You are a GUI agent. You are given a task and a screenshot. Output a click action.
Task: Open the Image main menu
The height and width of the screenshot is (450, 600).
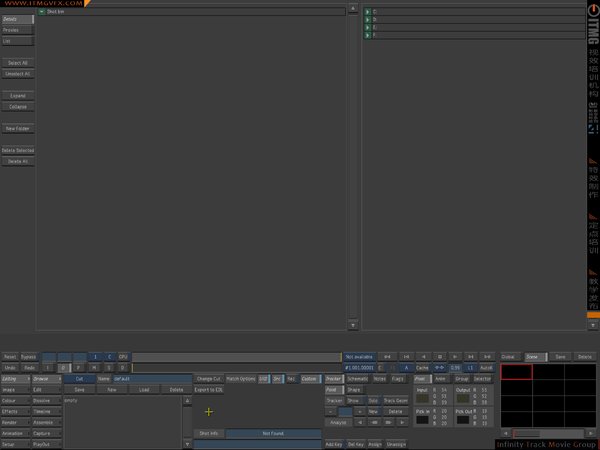tap(15, 390)
